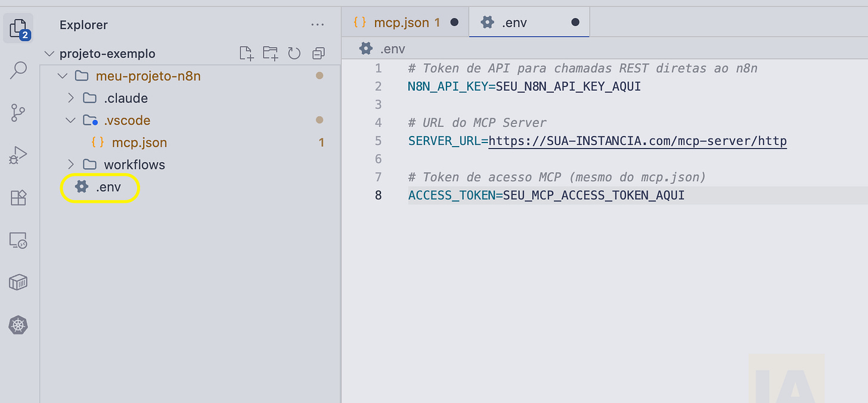Viewport: 868px width, 403px height.
Task: Close the .env tab via unsaved dot
Action: (575, 23)
